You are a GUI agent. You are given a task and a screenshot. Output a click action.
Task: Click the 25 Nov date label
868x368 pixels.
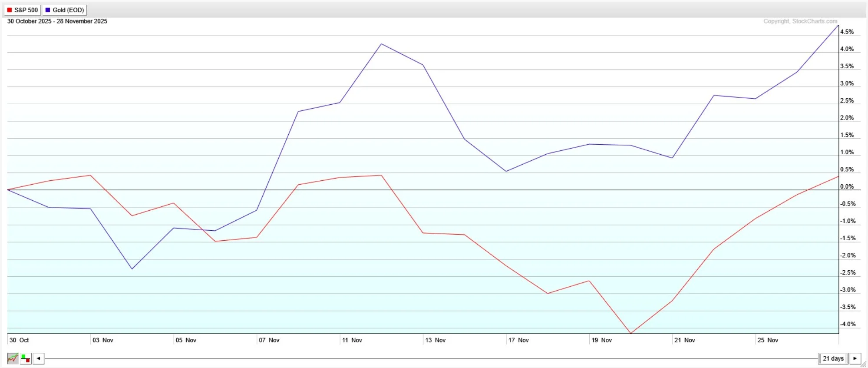(768, 340)
